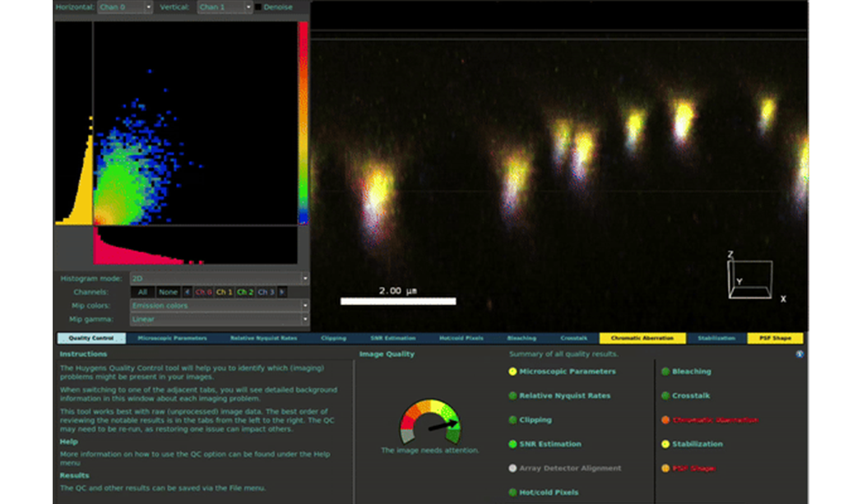
Task: Toggle channel Ch 2 visibility
Action: pyautogui.click(x=245, y=292)
